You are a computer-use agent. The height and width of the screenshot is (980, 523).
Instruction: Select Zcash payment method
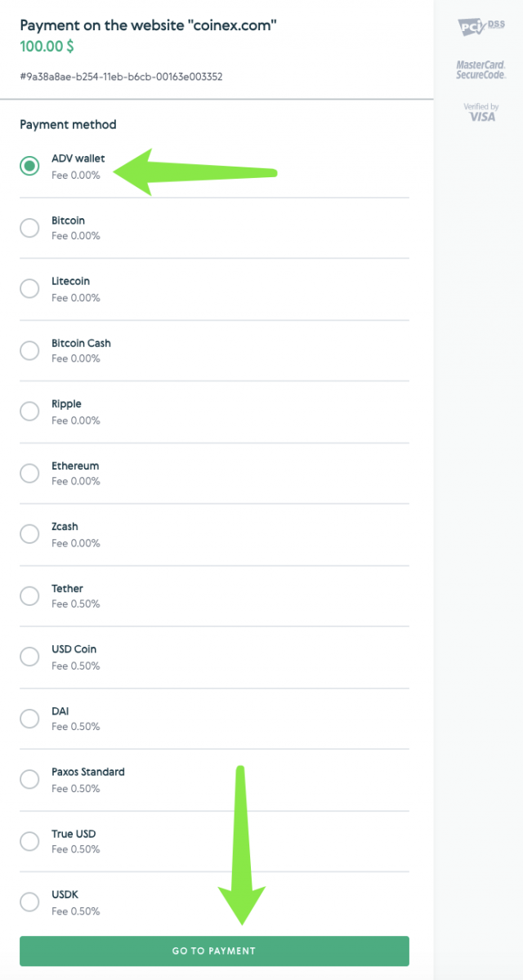click(29, 533)
